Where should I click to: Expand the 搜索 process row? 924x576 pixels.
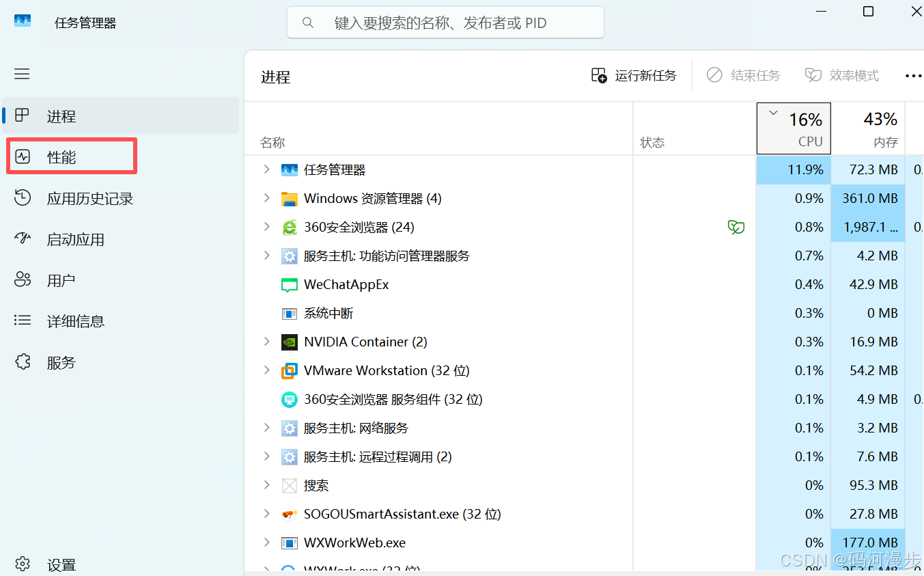click(267, 485)
